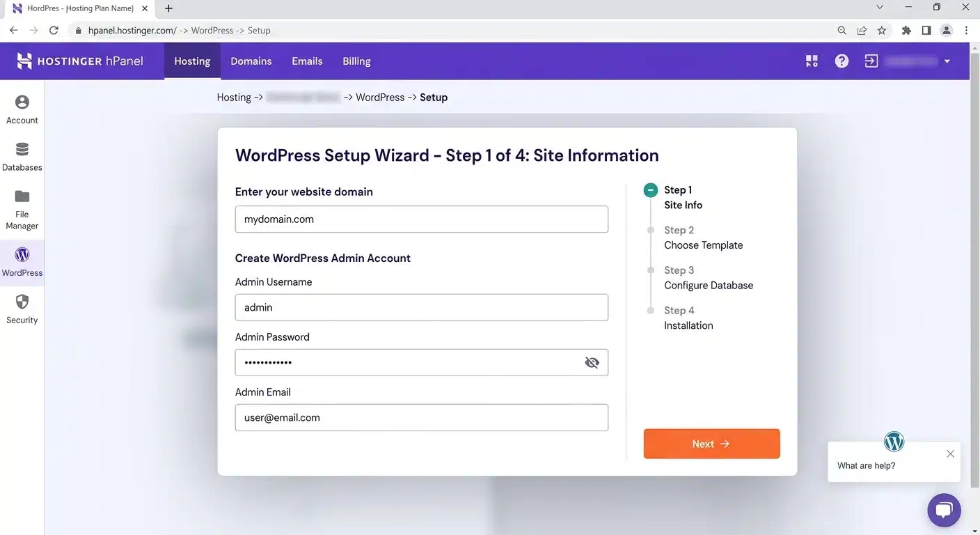Viewport: 980px width, 535px height.
Task: Open a new browser tab
Action: click(x=168, y=8)
